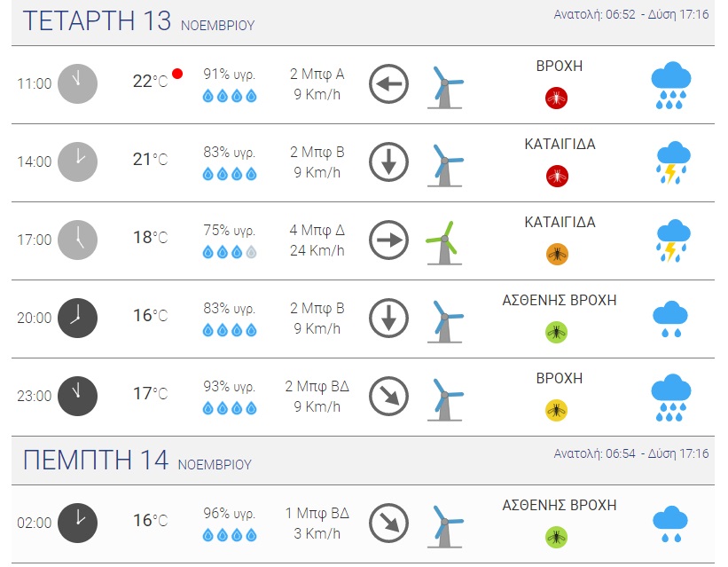Click the dark clock icon for 20:00
Viewport: 728px width, 567px height.
(77, 318)
